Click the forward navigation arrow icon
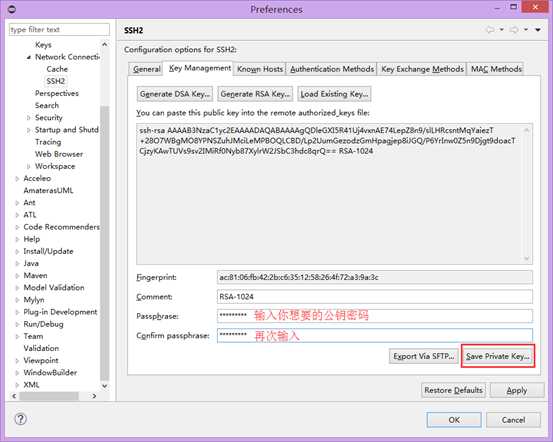Viewport: 553px width, 442px height. pyautogui.click(x=514, y=30)
